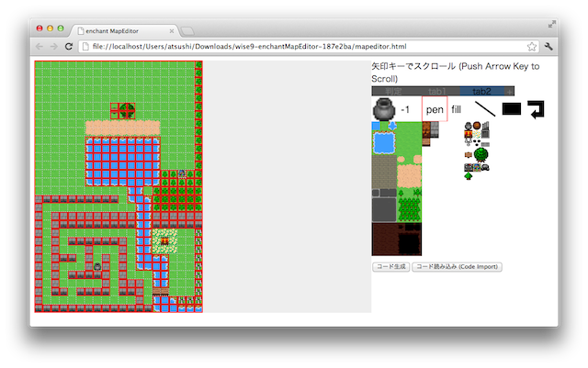
Task: Add a new layer tab with plus
Action: [x=508, y=91]
